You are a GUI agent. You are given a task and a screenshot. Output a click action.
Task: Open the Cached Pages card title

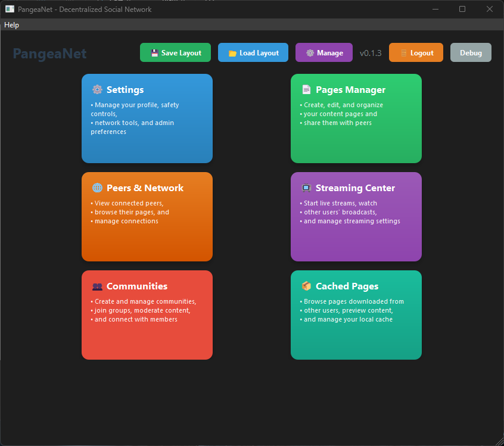[x=347, y=286]
